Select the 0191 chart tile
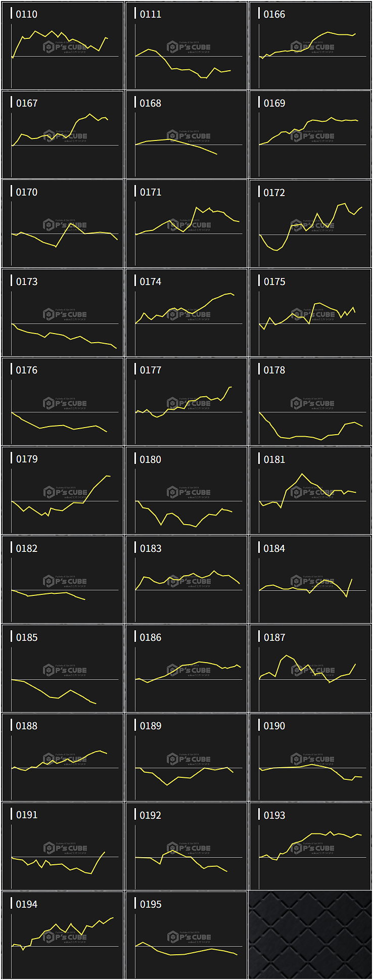This screenshot has width=373, height=980. (63, 847)
